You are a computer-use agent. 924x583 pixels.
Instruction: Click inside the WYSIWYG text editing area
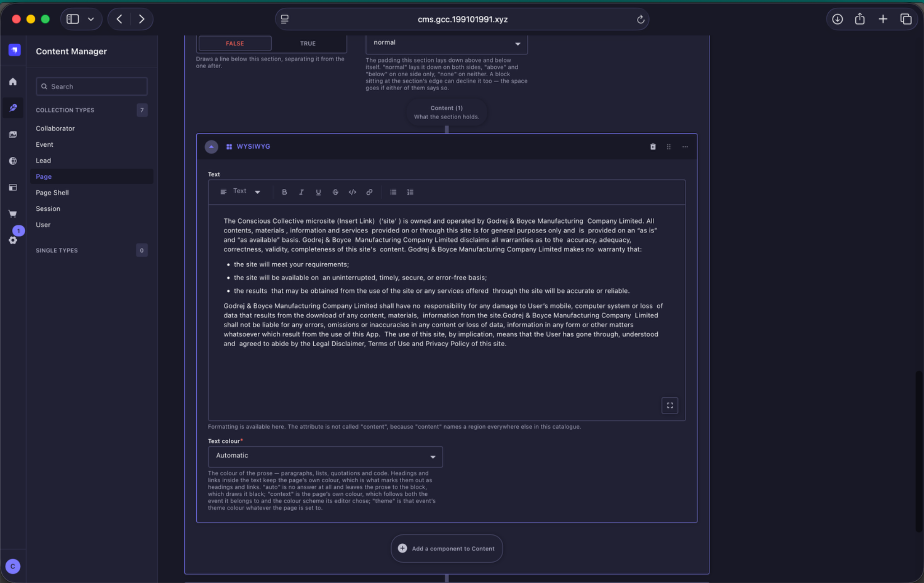pos(446,312)
